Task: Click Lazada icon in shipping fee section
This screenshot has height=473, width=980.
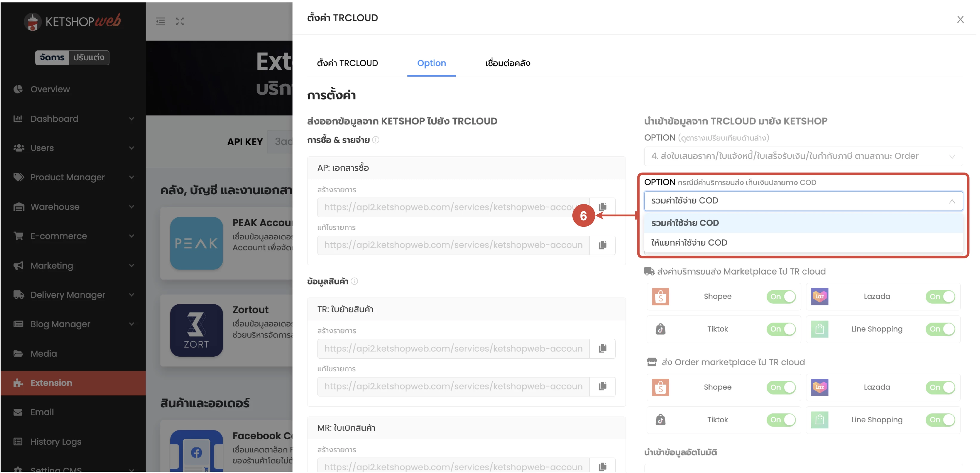Action: pyautogui.click(x=819, y=296)
